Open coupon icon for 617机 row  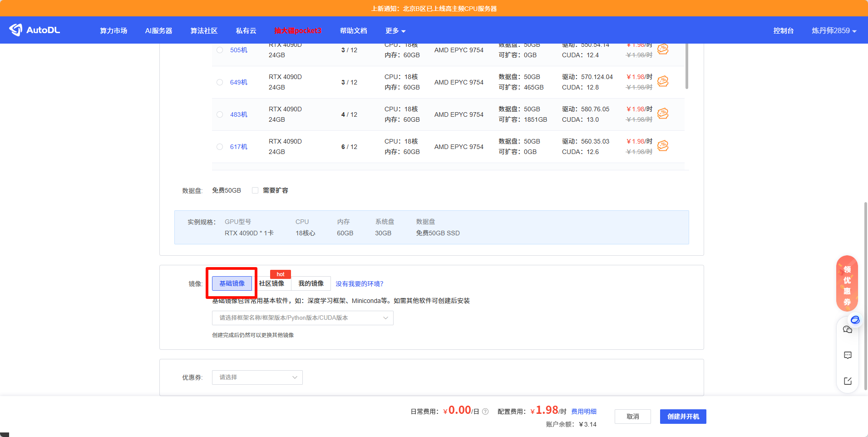tap(663, 146)
